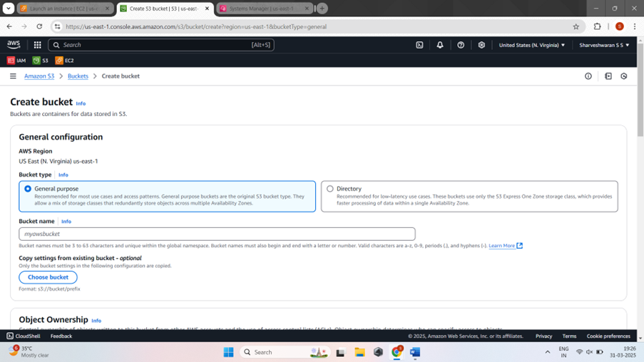Open the EC2 favorites shortcut

[64, 61]
